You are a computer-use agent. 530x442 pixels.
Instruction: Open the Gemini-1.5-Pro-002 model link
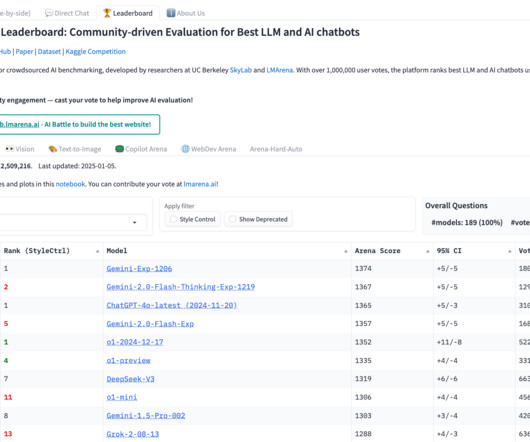(146, 416)
